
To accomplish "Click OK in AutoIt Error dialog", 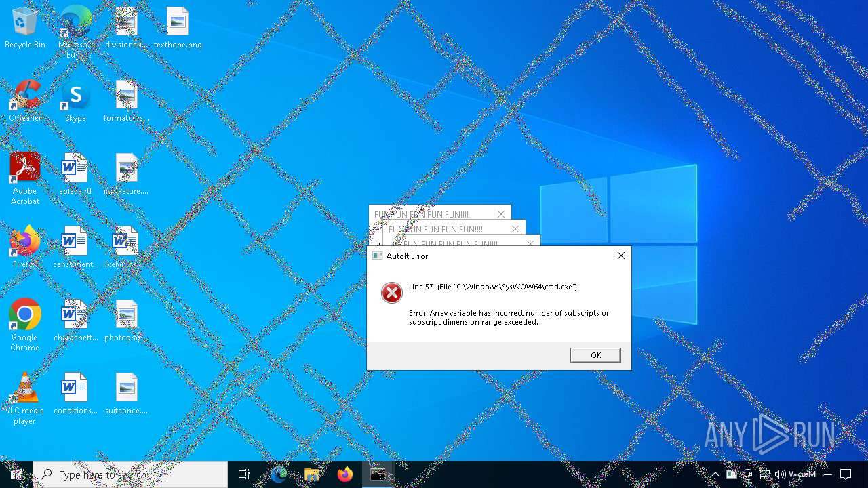I will (x=595, y=355).
